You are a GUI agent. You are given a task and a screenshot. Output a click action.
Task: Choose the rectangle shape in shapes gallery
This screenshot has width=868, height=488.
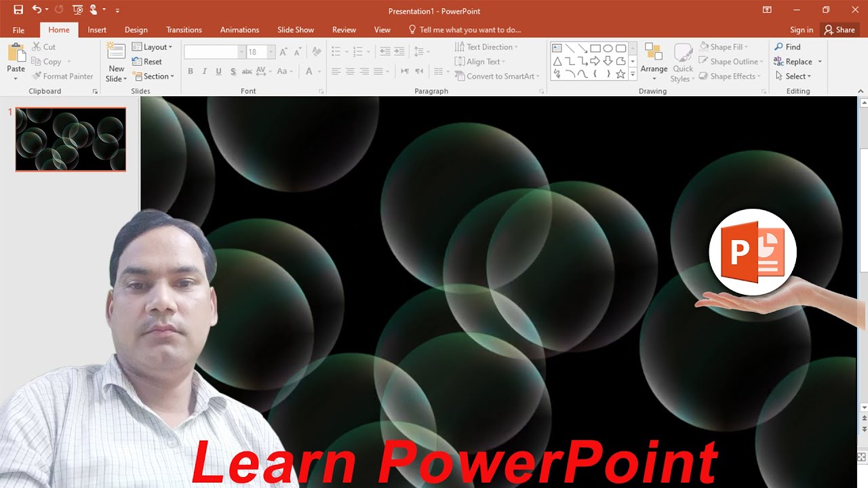click(595, 48)
